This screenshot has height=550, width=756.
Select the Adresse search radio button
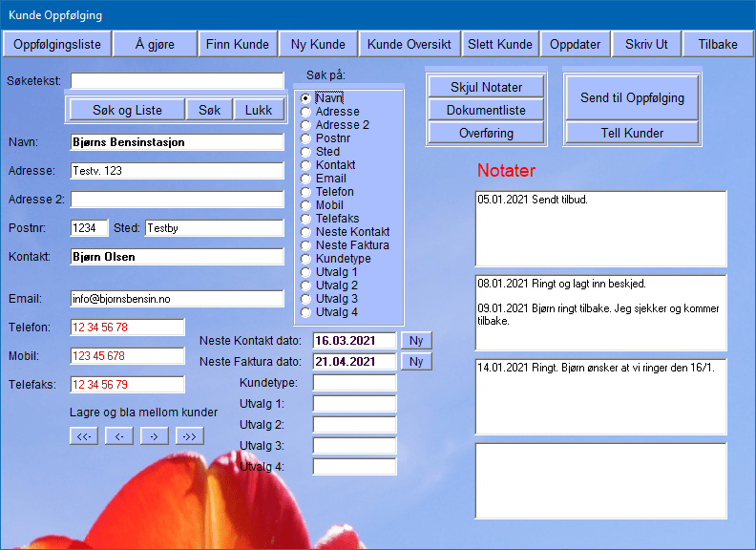tap(305, 112)
